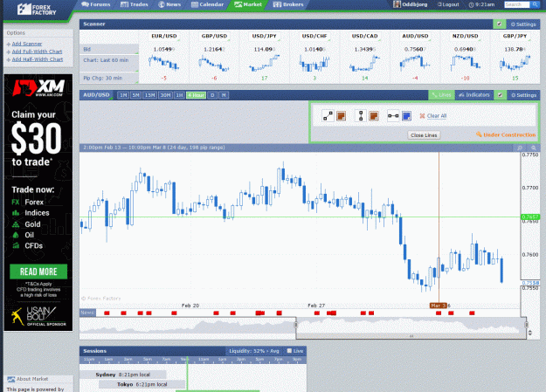Select the 30M timeframe
546x392 pixels.
[x=165, y=95]
